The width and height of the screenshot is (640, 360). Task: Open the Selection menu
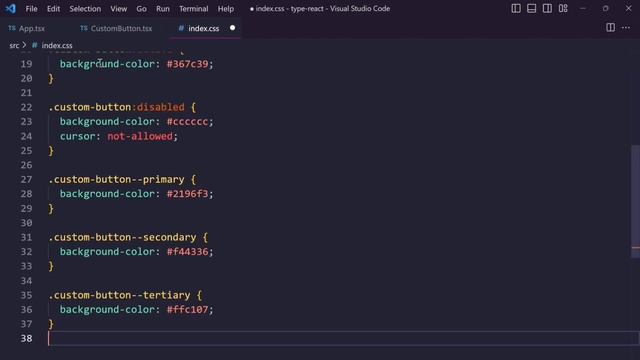(85, 9)
